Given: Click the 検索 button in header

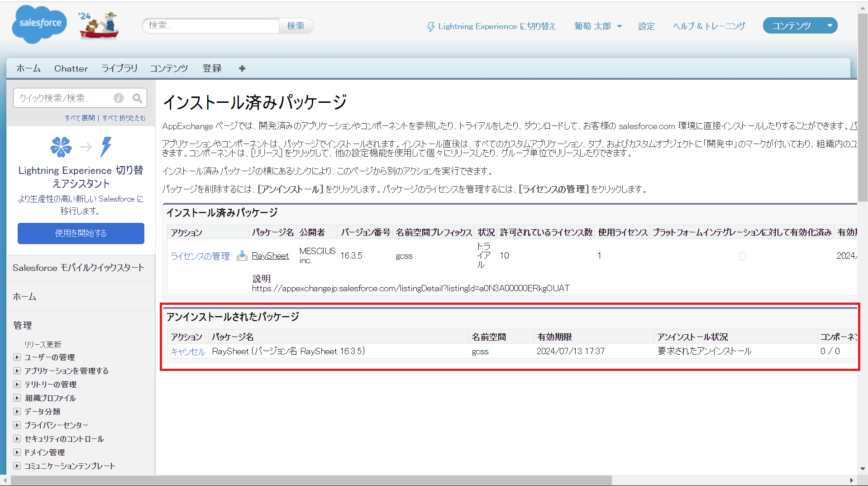Looking at the screenshot, I should click(x=296, y=26).
